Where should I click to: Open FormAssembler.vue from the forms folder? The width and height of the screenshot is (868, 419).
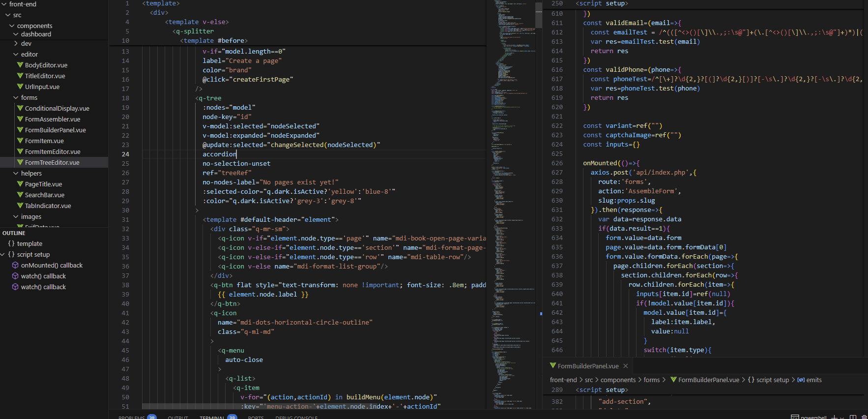point(52,119)
